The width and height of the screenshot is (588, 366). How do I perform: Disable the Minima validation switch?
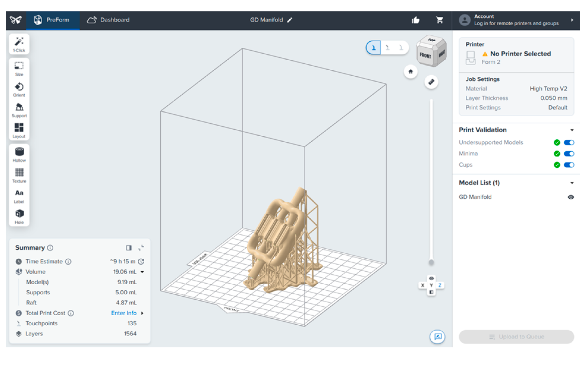click(569, 154)
